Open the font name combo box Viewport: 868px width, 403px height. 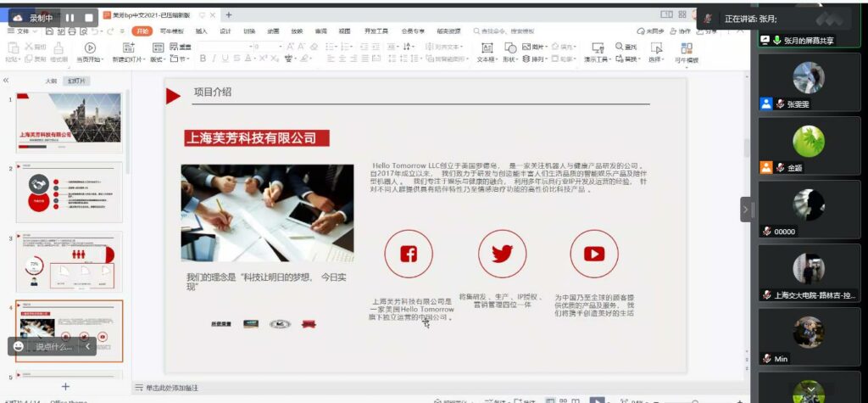pos(224,48)
